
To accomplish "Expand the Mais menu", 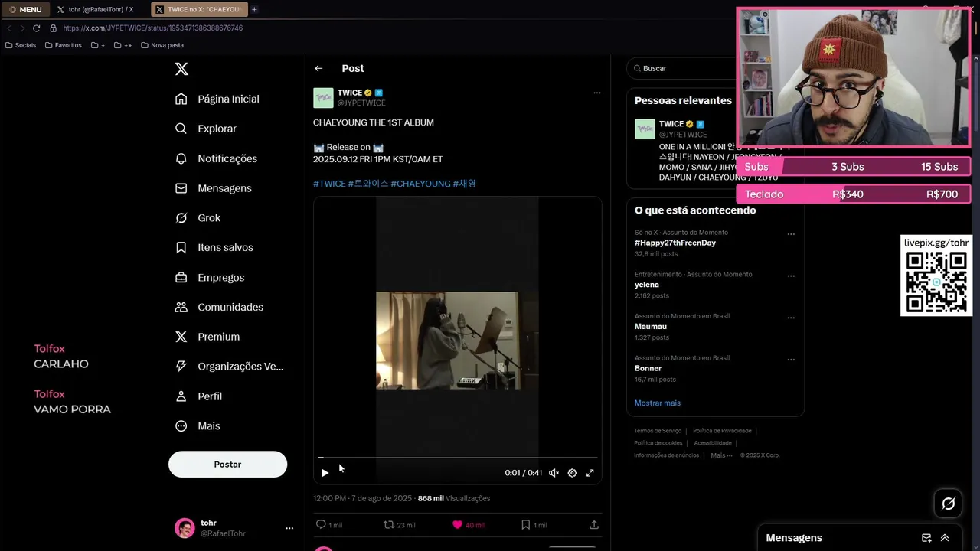I will tap(198, 426).
